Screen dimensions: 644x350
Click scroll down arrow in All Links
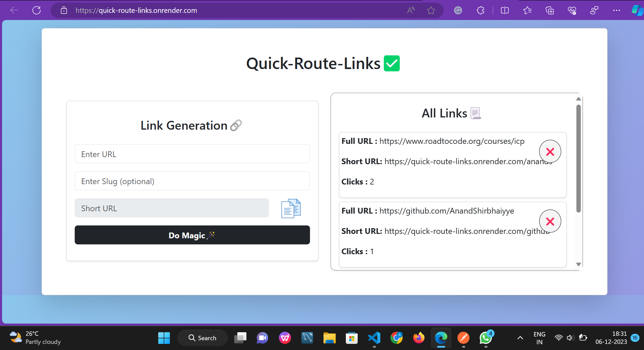pos(578,264)
